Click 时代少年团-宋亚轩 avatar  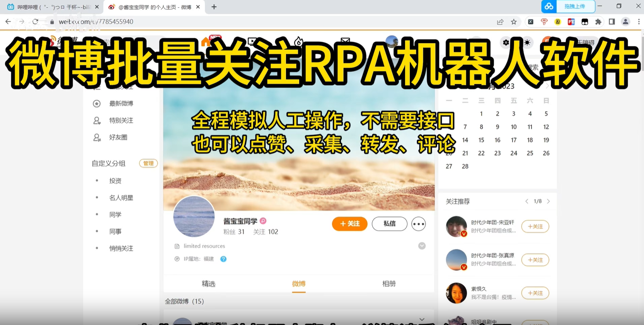pos(457,227)
